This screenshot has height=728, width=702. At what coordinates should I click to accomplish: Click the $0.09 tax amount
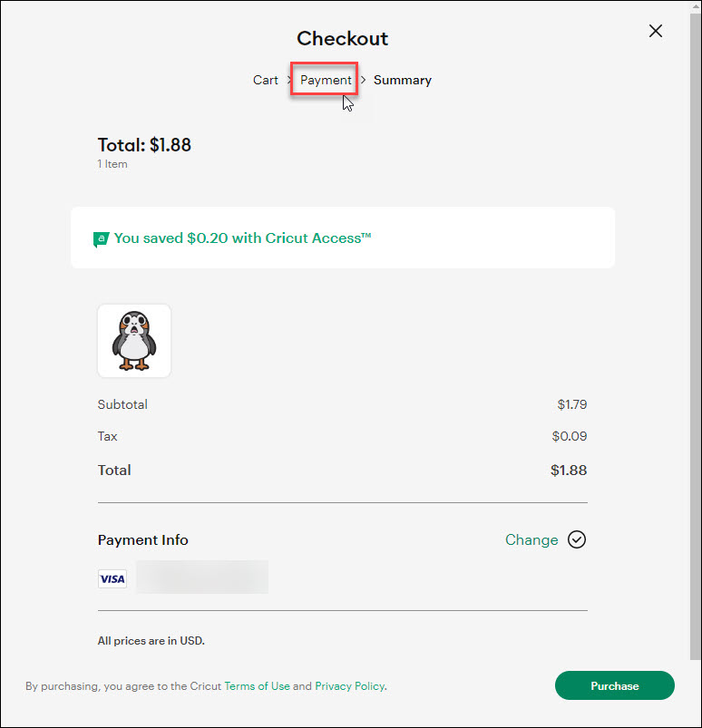click(570, 436)
